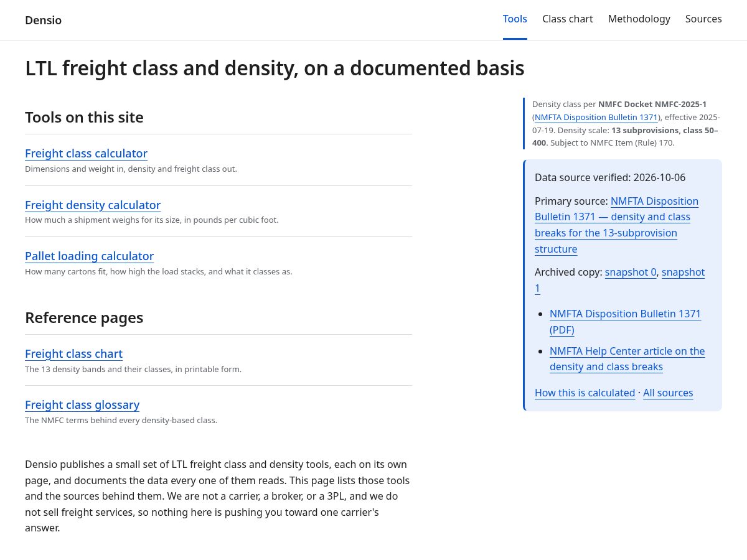This screenshot has height=560, width=747.
Task: Open the Freight class calculator link
Action: (86, 153)
